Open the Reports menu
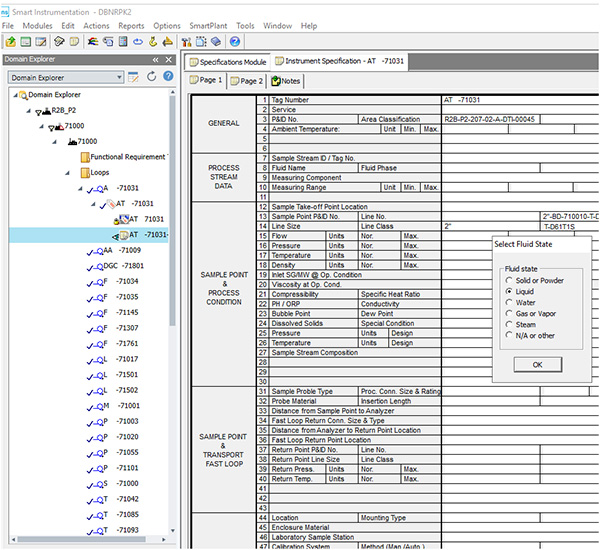 coord(131,26)
